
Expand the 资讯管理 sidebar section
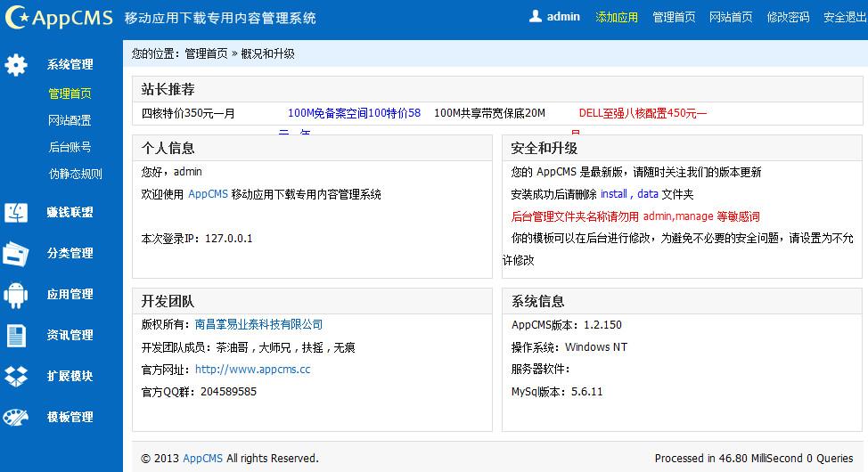(70, 336)
